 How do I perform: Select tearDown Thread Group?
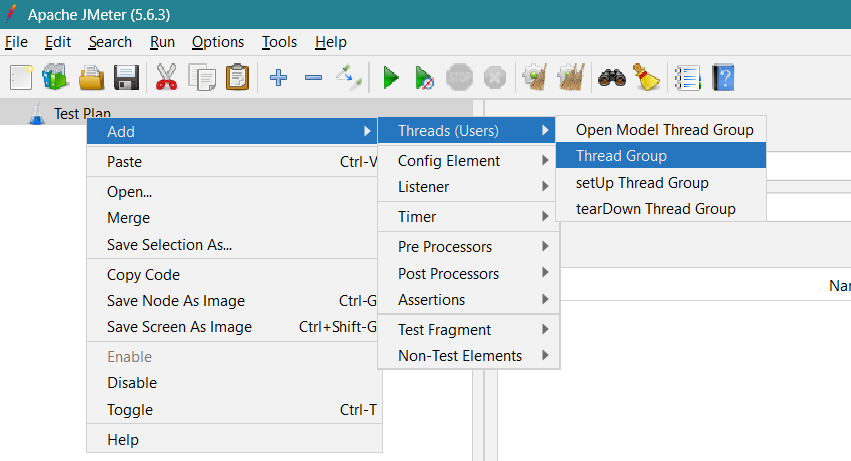coord(661,209)
